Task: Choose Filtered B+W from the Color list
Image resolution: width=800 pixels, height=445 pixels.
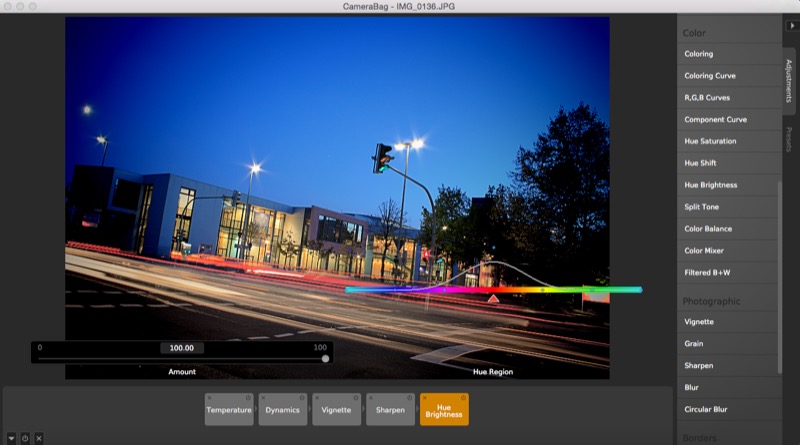Action: [x=708, y=272]
